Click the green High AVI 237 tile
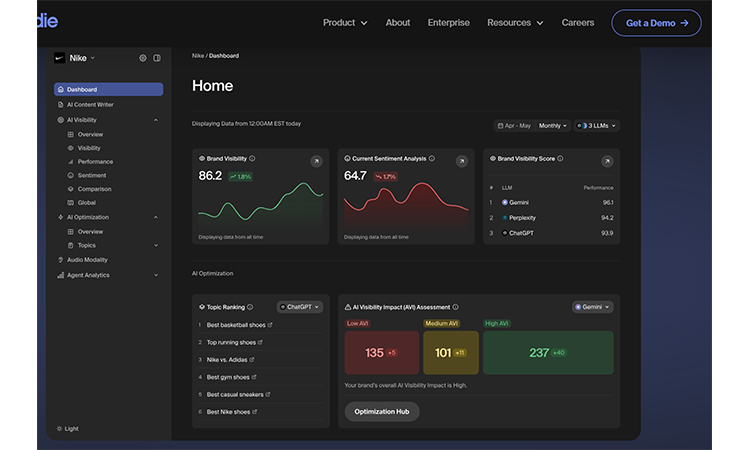This screenshot has width=750, height=450. click(x=548, y=352)
